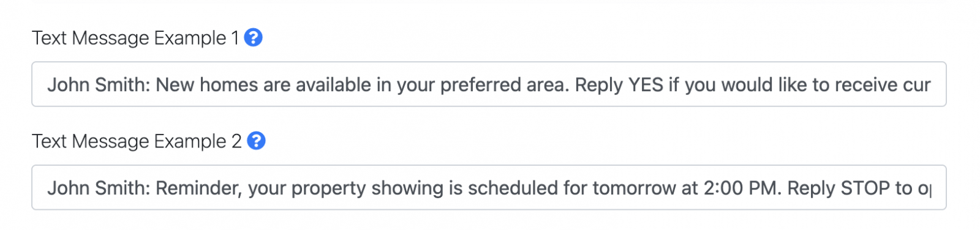Screen dimensions: 980x230
Task: Click the "Text Message Example 1" label
Action: pos(135,38)
